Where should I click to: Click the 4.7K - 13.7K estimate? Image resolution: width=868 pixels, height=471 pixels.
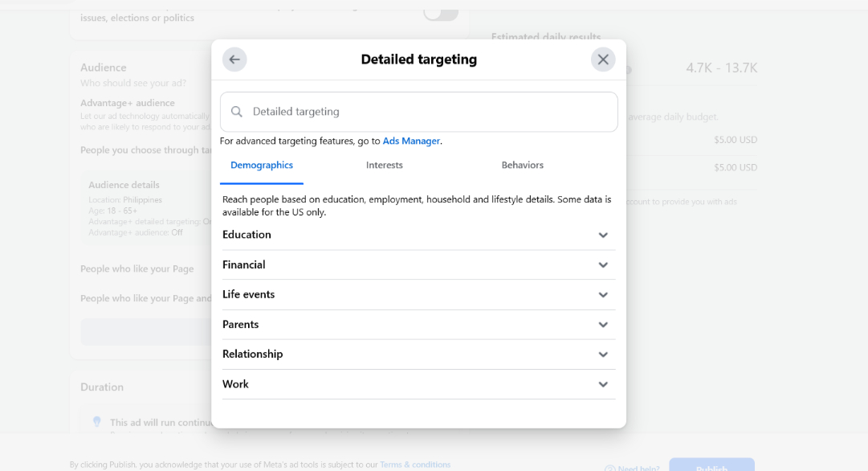pyautogui.click(x=721, y=68)
